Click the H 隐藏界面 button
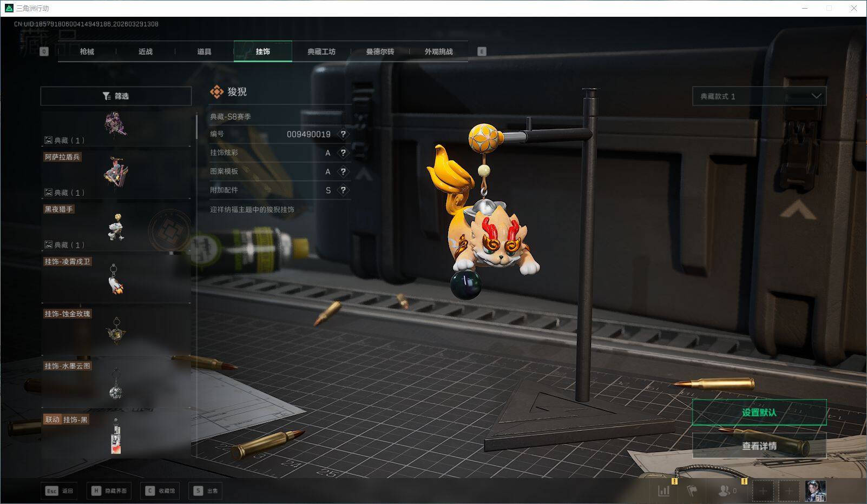The height and width of the screenshot is (504, 867). (110, 491)
